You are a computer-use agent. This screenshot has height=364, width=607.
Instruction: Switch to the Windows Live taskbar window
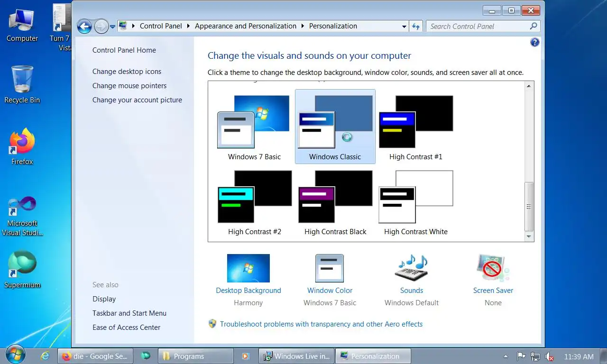pos(296,356)
